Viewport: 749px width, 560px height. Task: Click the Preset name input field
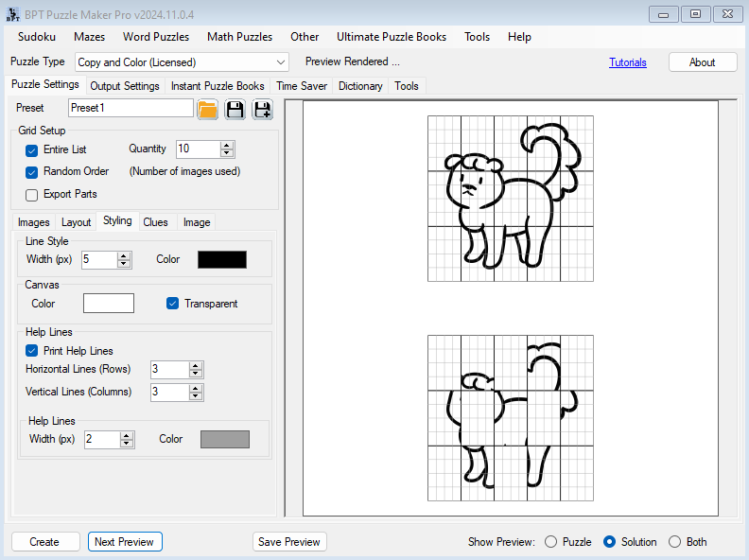click(131, 108)
